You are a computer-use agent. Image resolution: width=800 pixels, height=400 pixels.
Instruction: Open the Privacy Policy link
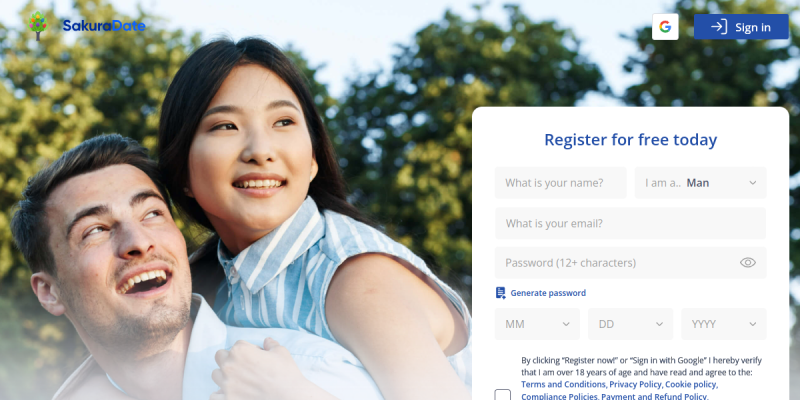click(x=636, y=384)
